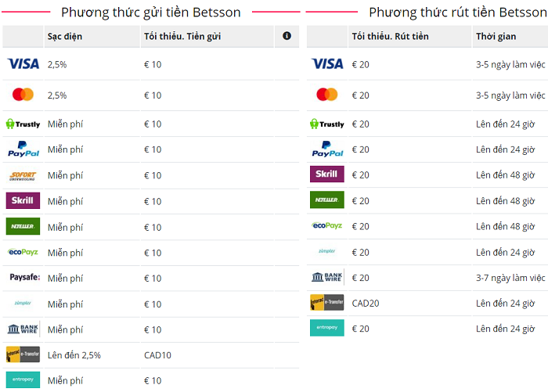The image size is (548, 392).
Task: Click the Mastercard logo in deposit table
Action: tap(23, 95)
